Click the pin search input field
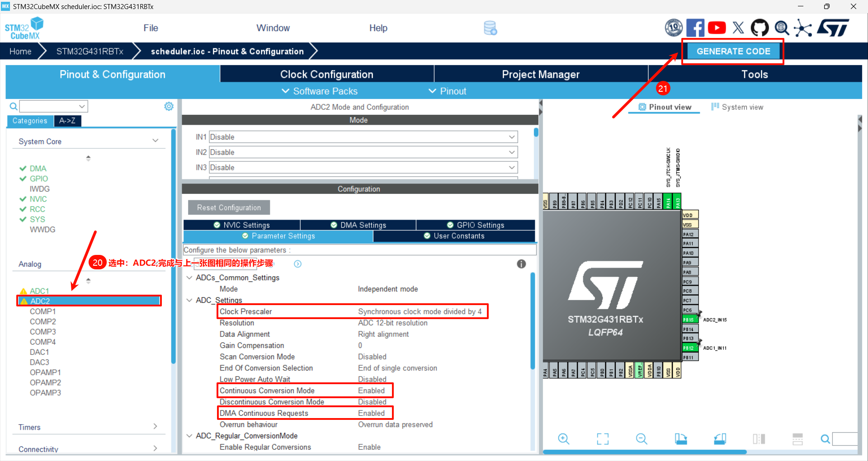The width and height of the screenshot is (868, 461). [844, 439]
